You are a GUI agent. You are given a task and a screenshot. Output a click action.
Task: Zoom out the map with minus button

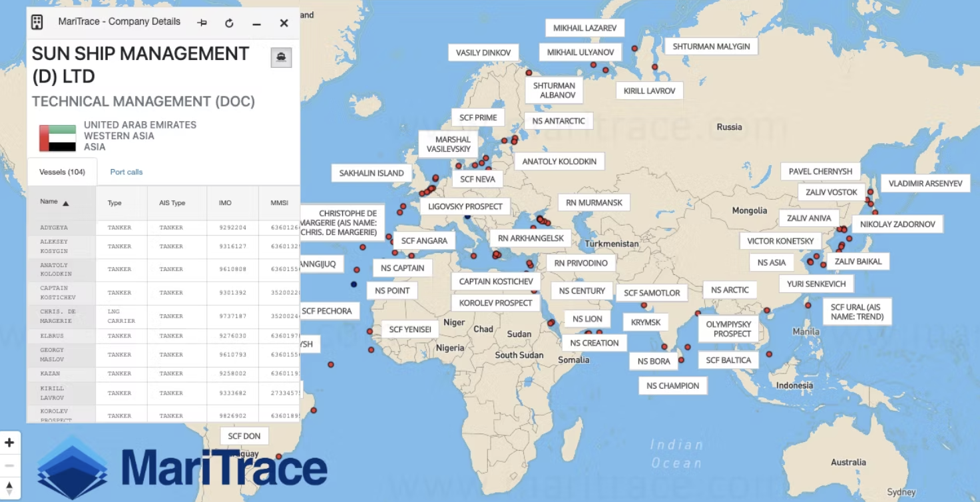pos(10,465)
